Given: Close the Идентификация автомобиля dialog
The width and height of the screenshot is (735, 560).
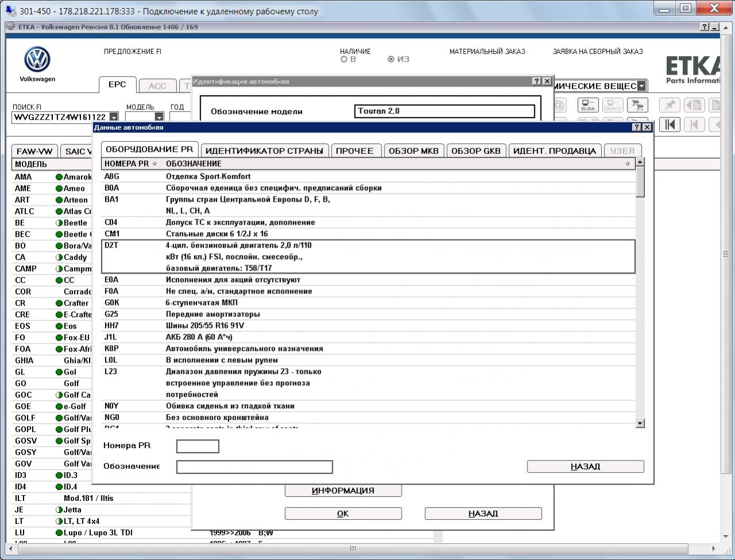Looking at the screenshot, I should 547,82.
